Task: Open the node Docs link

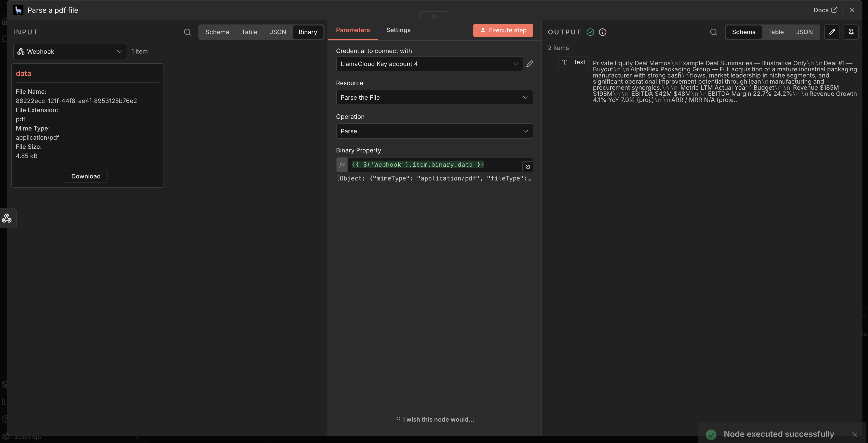Action: tap(825, 10)
